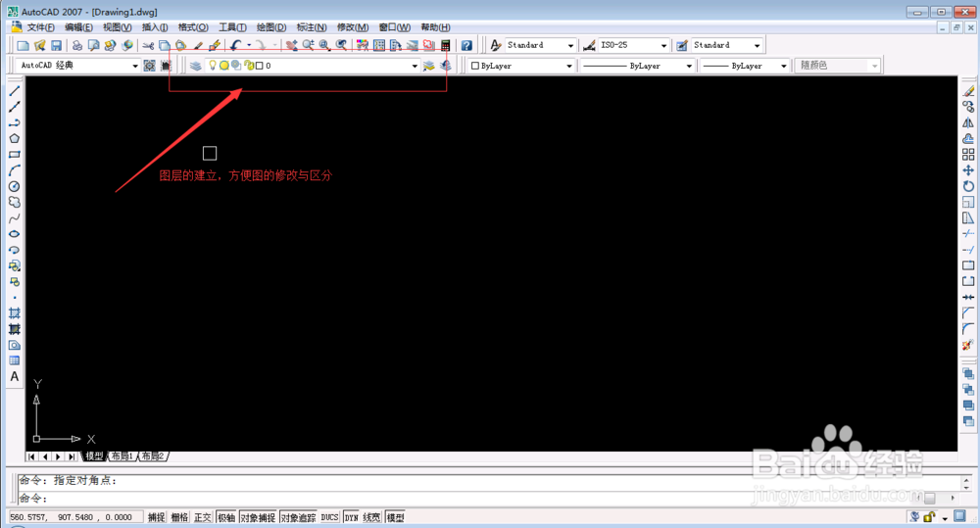Switch to the 布局1 layout tab

122,456
